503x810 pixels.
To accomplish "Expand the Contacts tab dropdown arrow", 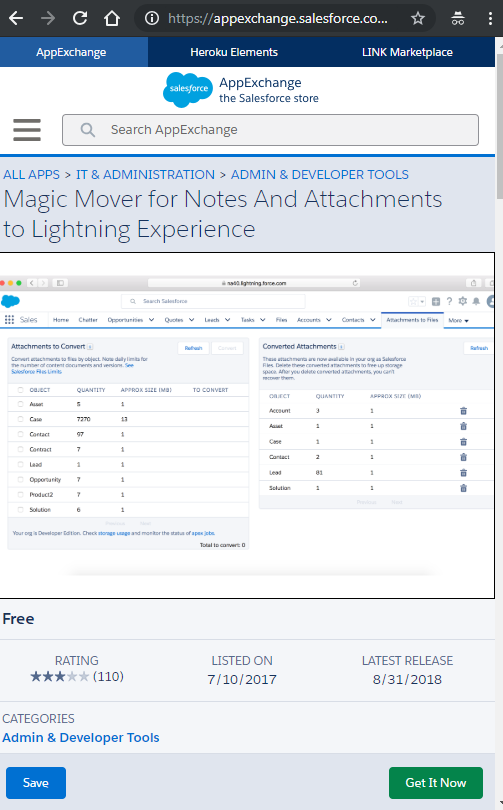I will tap(372, 320).
